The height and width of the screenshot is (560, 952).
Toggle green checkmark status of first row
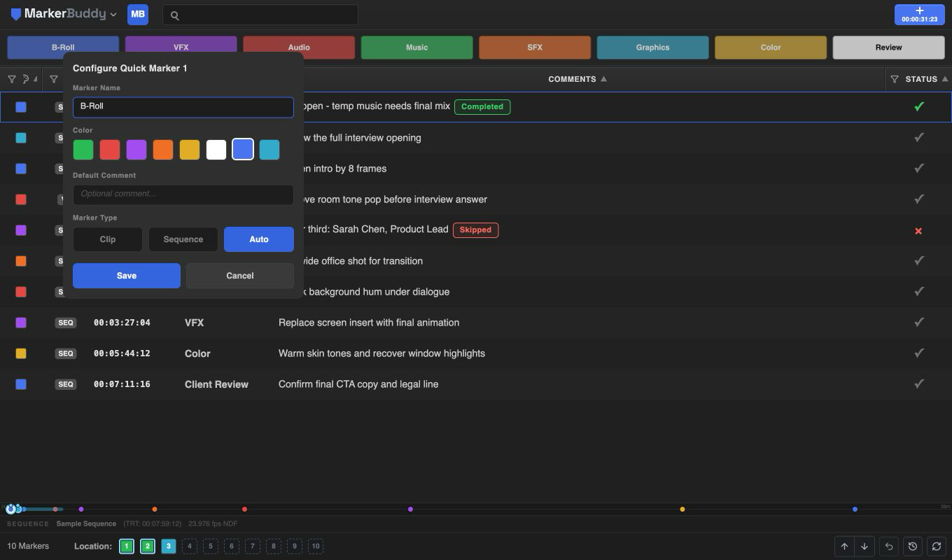[919, 106]
